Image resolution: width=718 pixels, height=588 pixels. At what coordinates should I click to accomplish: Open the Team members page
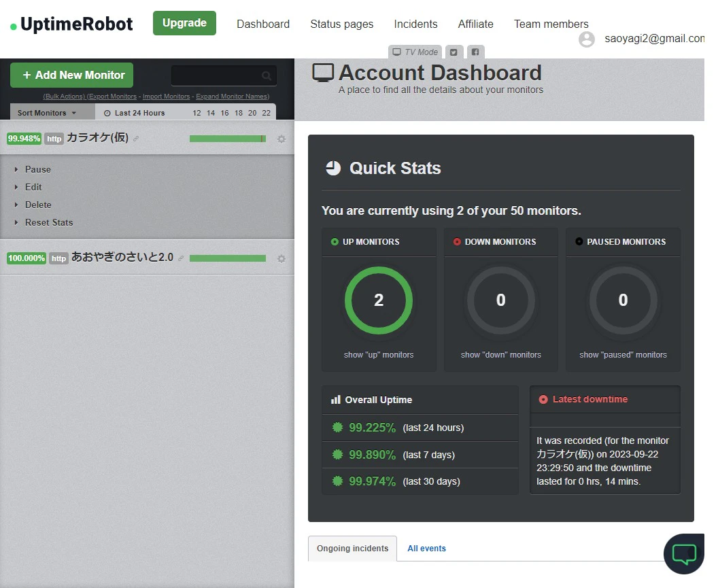[x=551, y=24]
